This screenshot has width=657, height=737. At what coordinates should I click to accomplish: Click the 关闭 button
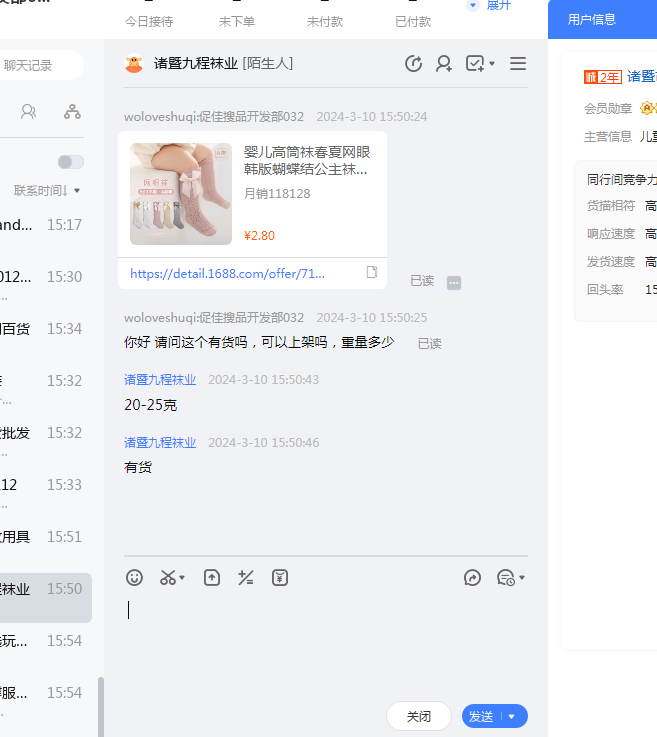pos(418,716)
